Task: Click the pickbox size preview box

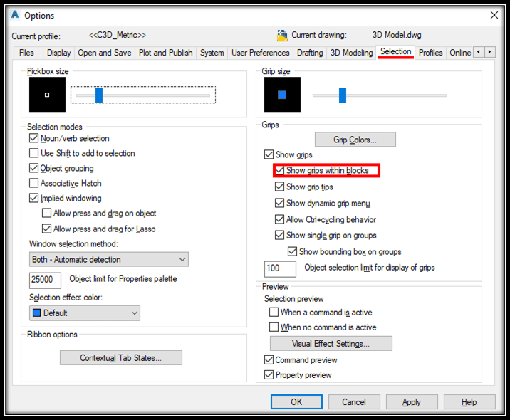Action: (x=47, y=95)
